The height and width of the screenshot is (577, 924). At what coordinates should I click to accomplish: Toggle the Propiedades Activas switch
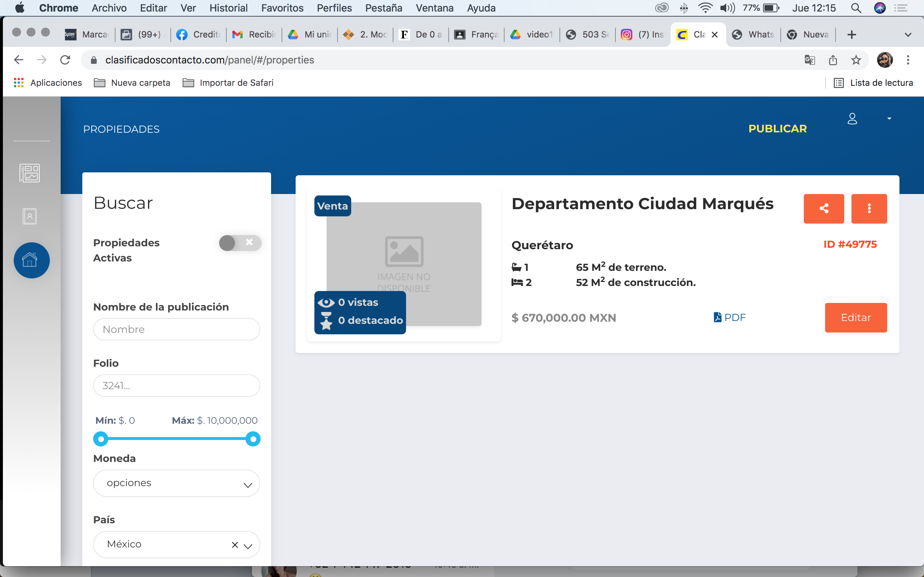click(240, 243)
